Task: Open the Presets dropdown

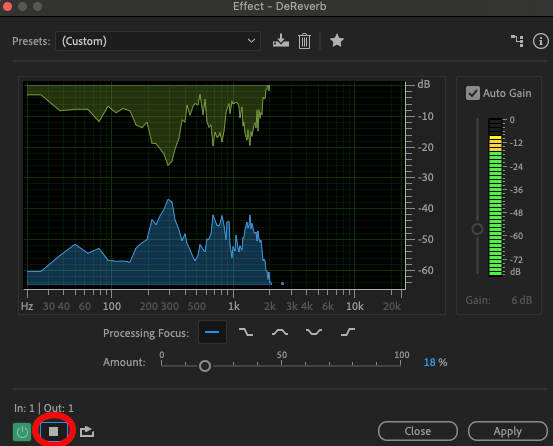Action: coord(158,41)
